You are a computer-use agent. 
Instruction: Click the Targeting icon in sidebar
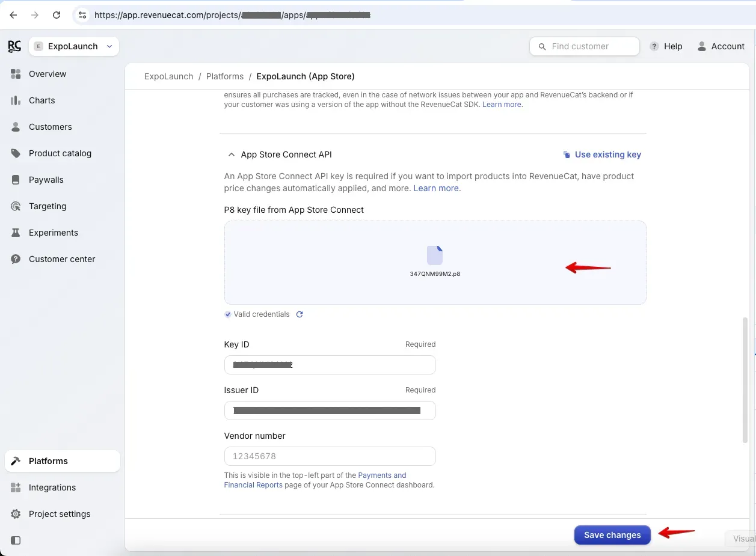point(16,206)
